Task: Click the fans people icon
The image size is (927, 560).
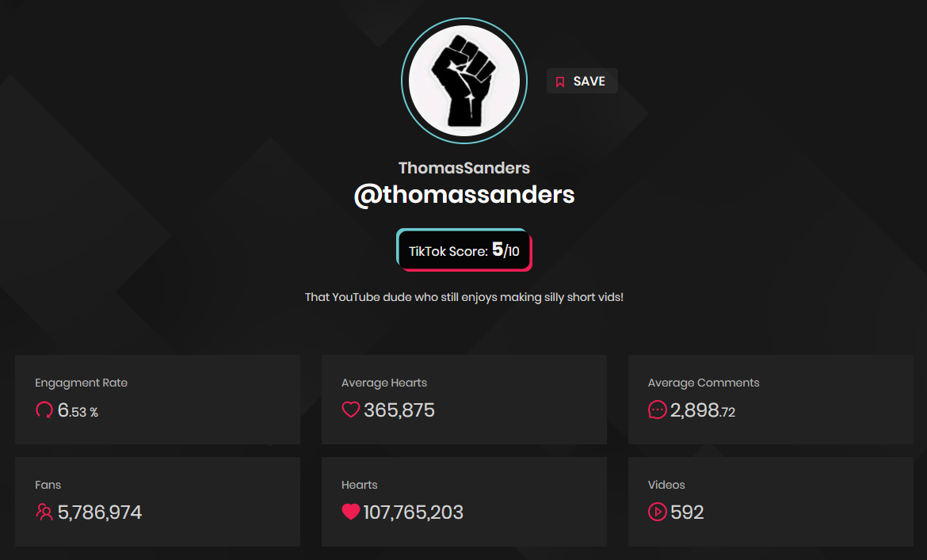Action: pos(44,512)
